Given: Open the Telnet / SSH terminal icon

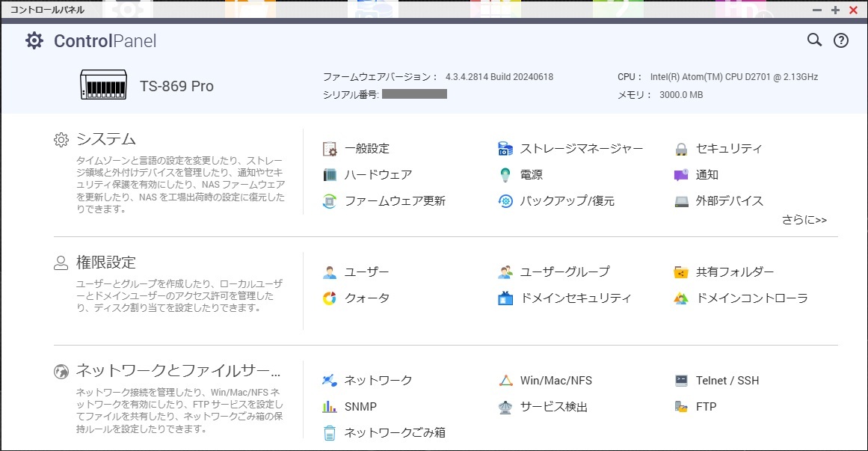Looking at the screenshot, I should click(681, 380).
